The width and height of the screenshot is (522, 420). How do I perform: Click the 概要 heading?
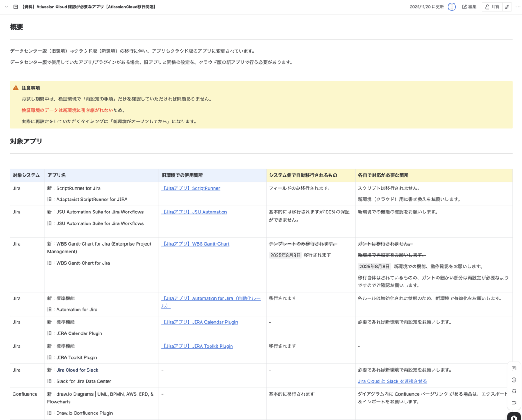(x=17, y=27)
